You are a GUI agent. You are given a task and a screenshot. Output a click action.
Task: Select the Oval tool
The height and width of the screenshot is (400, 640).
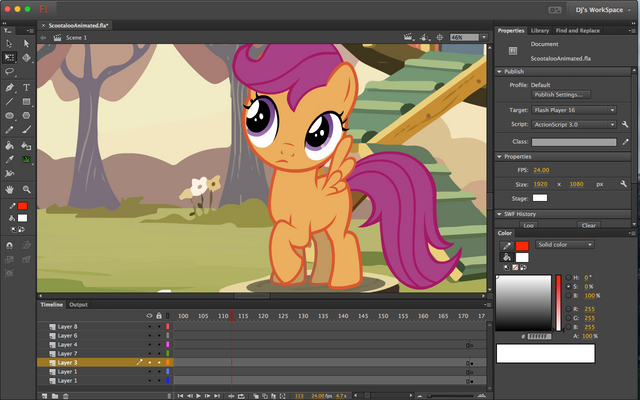pos(9,116)
